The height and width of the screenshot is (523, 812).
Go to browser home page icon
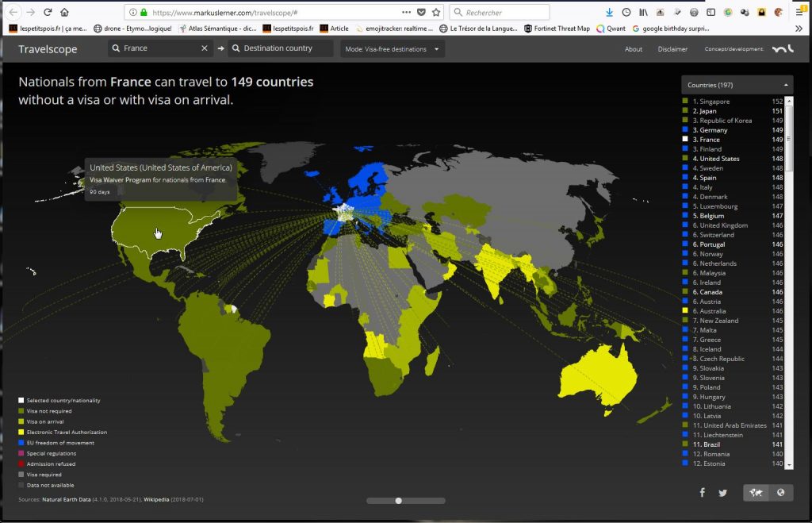65,13
